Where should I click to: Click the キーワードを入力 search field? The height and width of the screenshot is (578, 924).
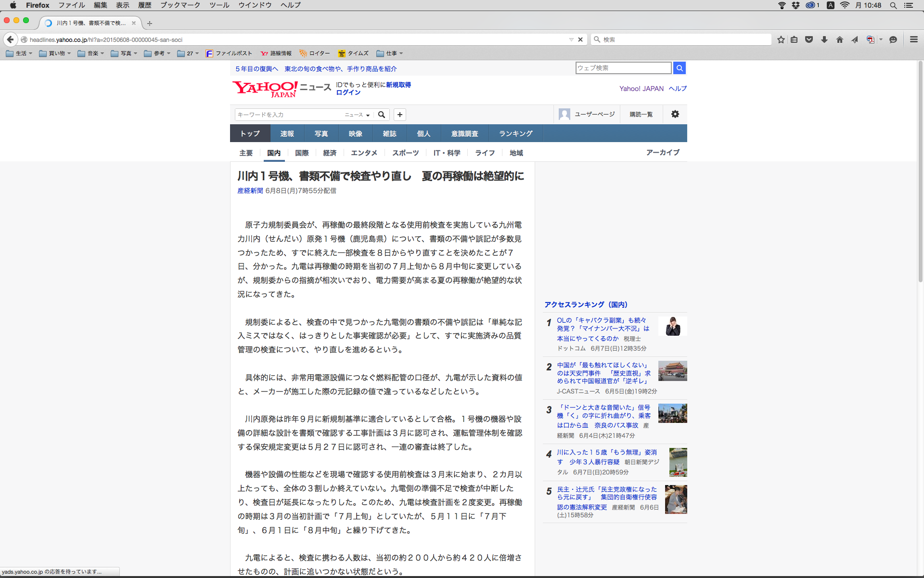[289, 115]
